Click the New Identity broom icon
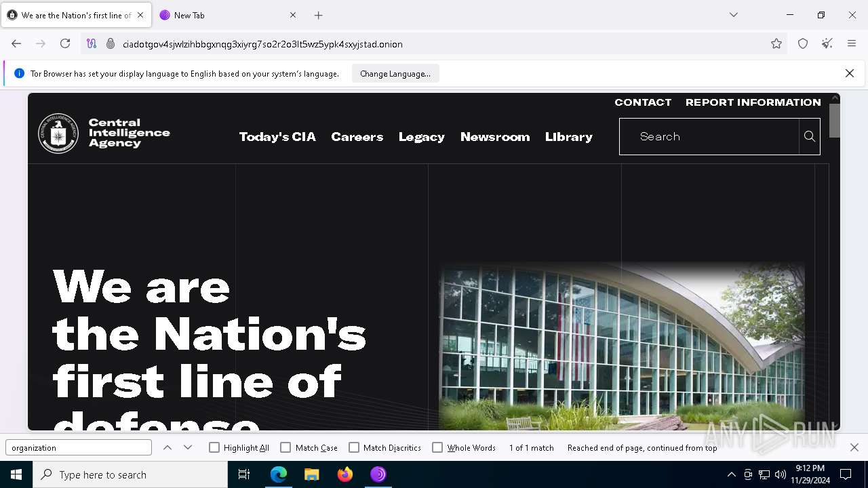The width and height of the screenshot is (868, 488). [x=827, y=43]
